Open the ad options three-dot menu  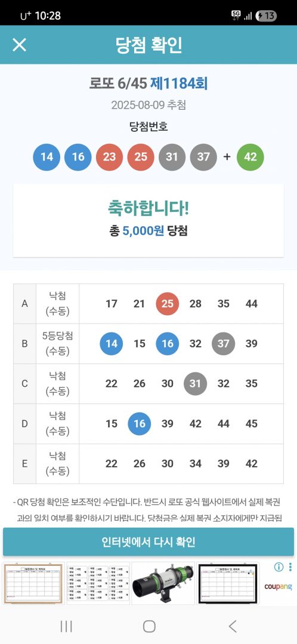(x=290, y=567)
